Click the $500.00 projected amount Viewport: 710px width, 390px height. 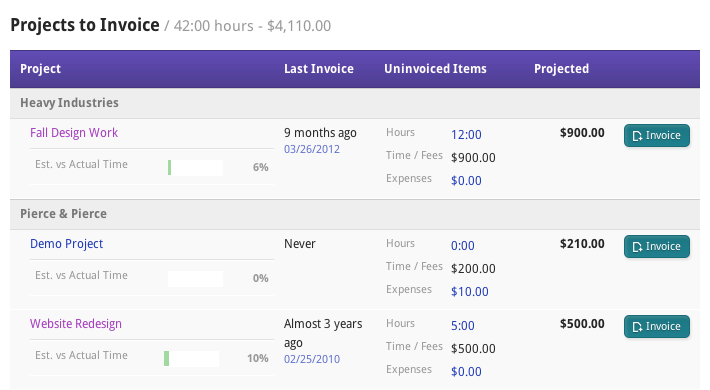point(582,324)
